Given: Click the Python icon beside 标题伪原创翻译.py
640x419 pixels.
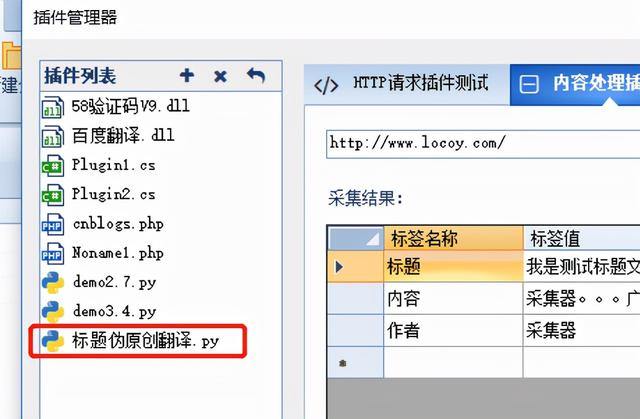Looking at the screenshot, I should point(53,341).
